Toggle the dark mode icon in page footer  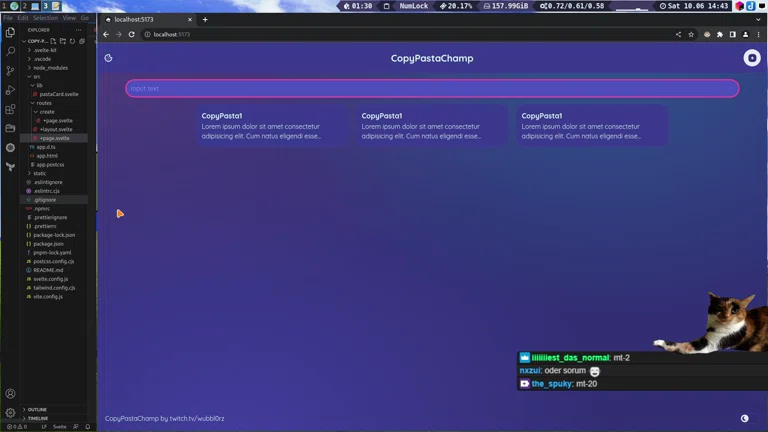point(744,418)
